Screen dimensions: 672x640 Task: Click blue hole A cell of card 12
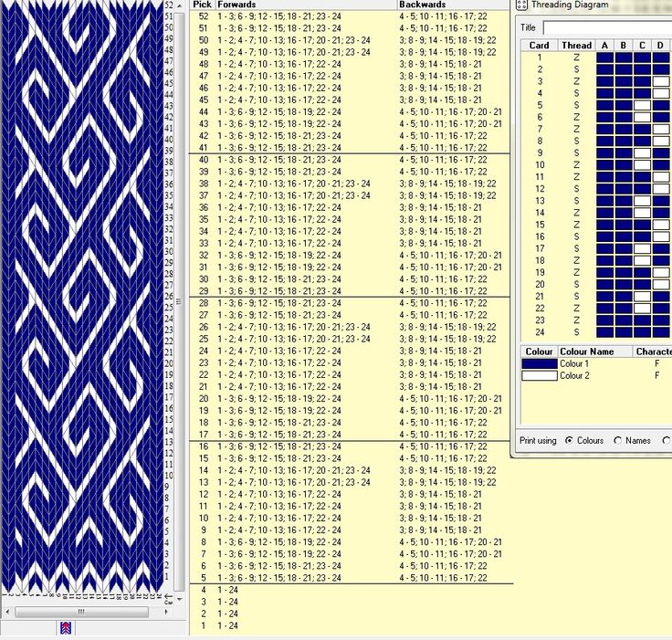point(604,188)
